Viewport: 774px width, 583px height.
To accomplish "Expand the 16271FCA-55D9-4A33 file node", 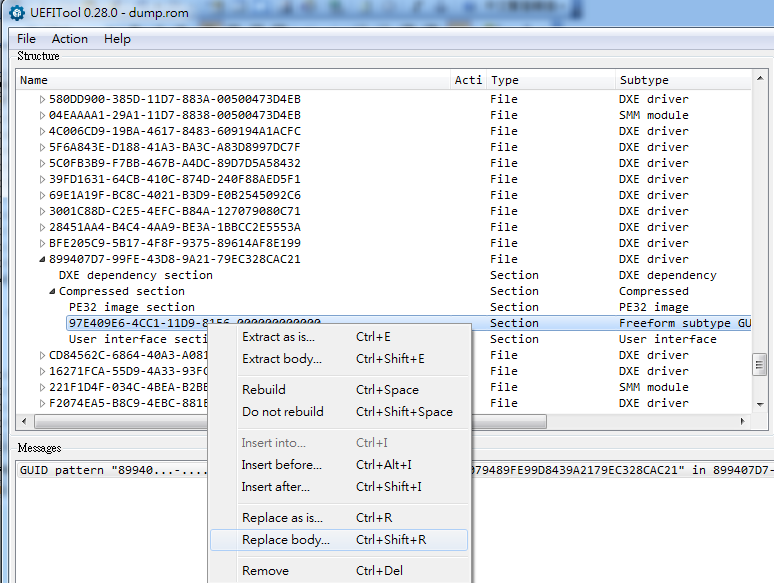I will pos(42,371).
